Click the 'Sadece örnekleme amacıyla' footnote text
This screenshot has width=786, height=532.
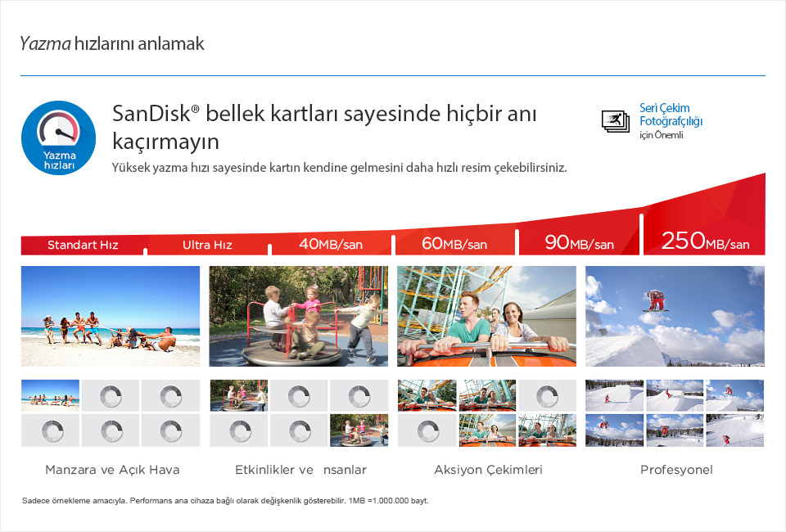(x=225, y=500)
